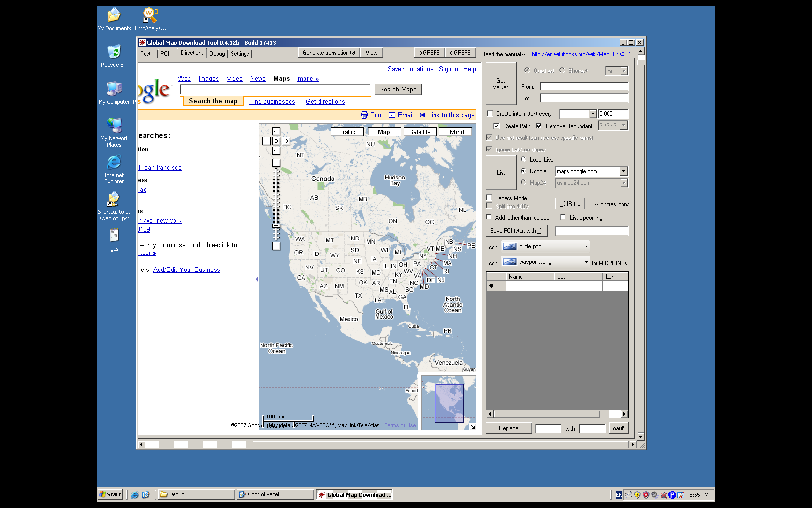Open the gps text file icon
The width and height of the screenshot is (812, 508).
coord(114,236)
